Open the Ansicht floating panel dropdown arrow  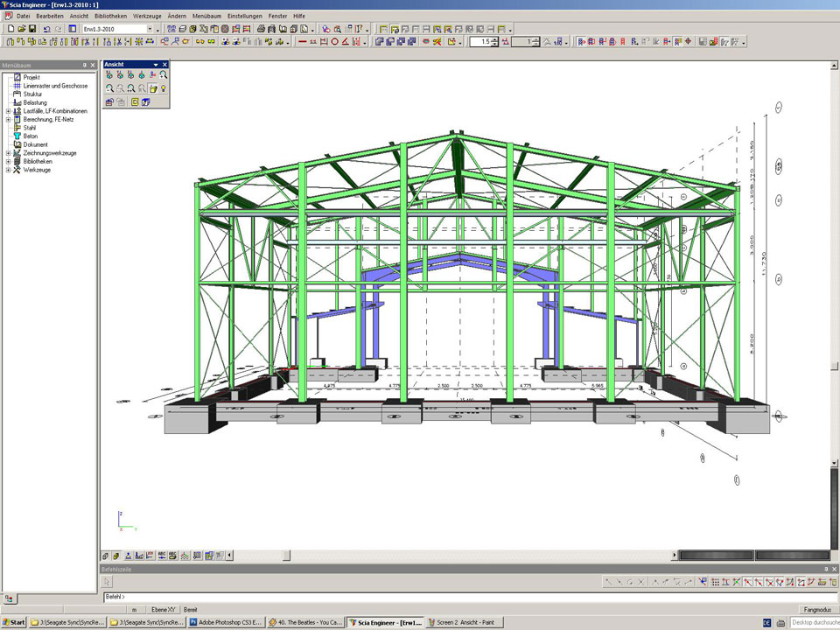pos(156,65)
